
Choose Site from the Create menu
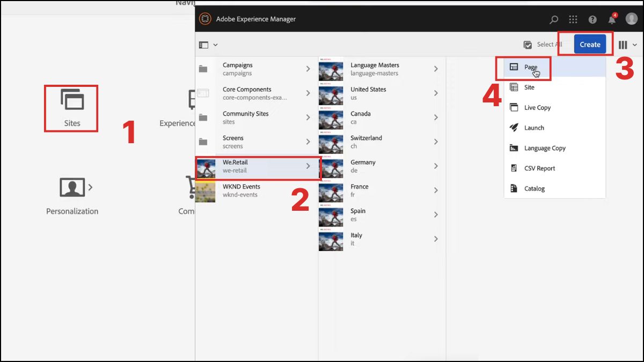(555, 87)
